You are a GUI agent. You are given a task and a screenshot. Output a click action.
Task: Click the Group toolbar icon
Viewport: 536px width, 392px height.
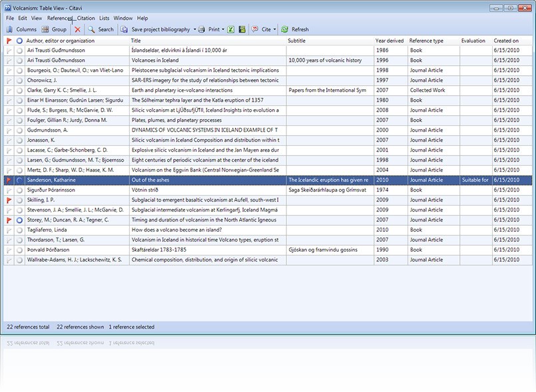[x=45, y=29]
